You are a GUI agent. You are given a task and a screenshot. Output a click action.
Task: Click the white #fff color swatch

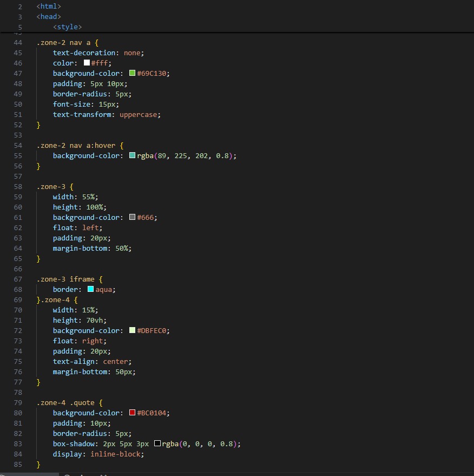coord(87,62)
